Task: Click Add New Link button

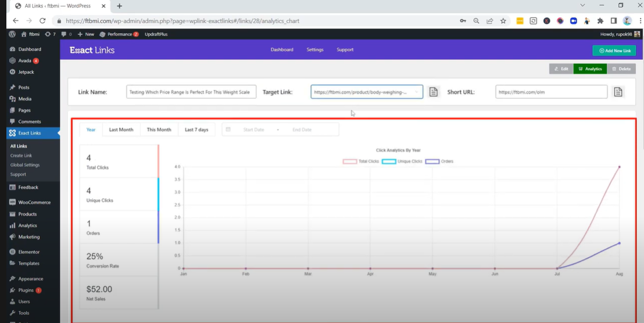Action: point(614,51)
